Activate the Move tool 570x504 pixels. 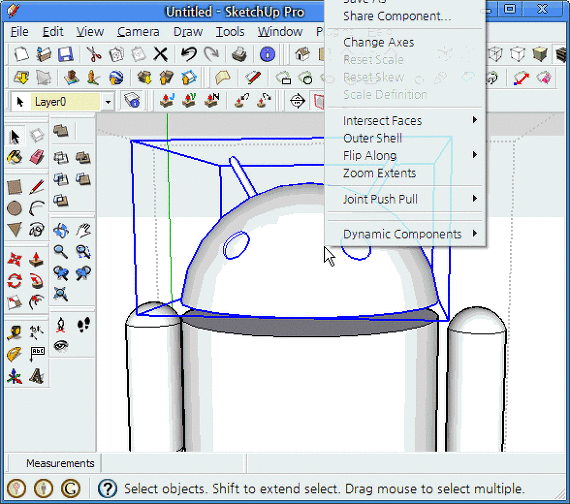pyautogui.click(x=15, y=260)
